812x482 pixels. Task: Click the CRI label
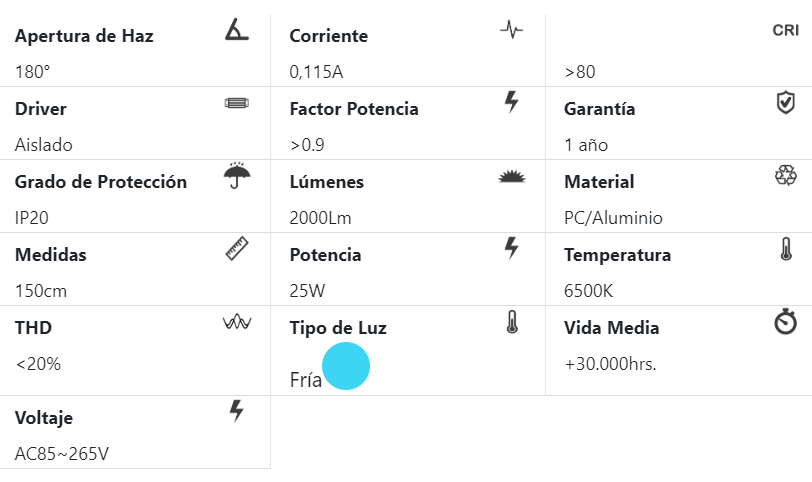point(785,30)
